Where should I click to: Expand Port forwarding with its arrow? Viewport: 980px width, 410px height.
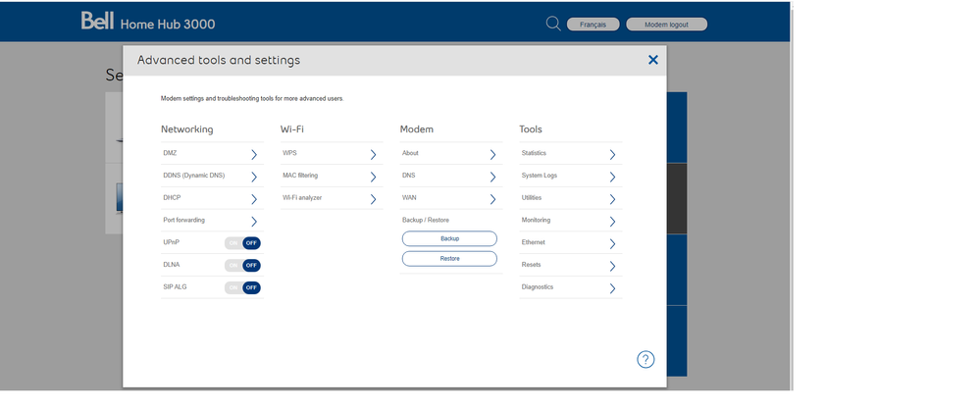[253, 222]
